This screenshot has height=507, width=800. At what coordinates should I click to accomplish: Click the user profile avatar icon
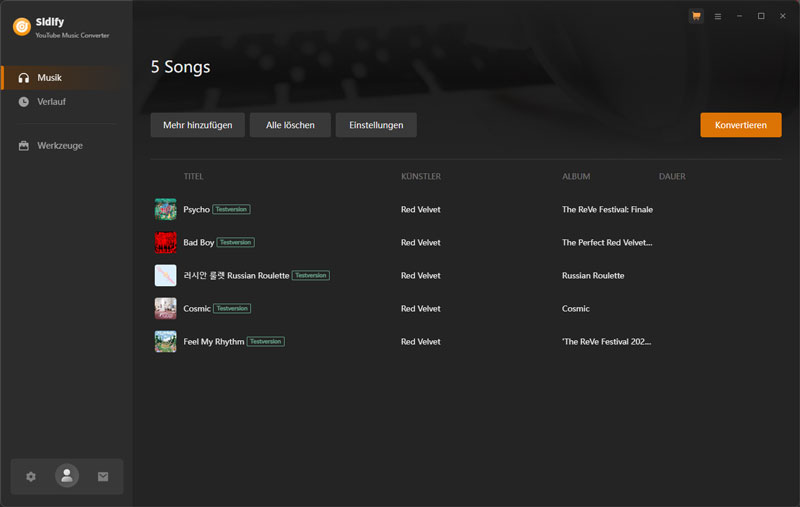pos(67,477)
